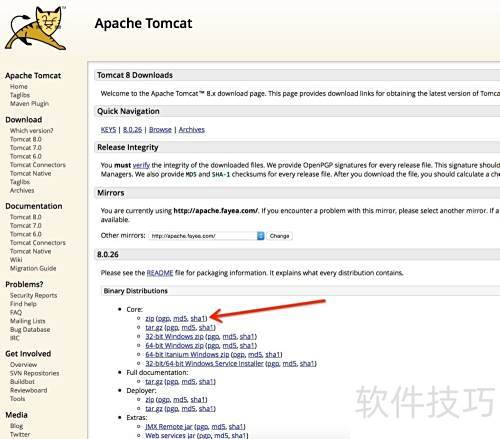Viewport: 500px width, 439px height.
Task: Select Tomcat 6.0 under Download
Action: tap(26, 156)
